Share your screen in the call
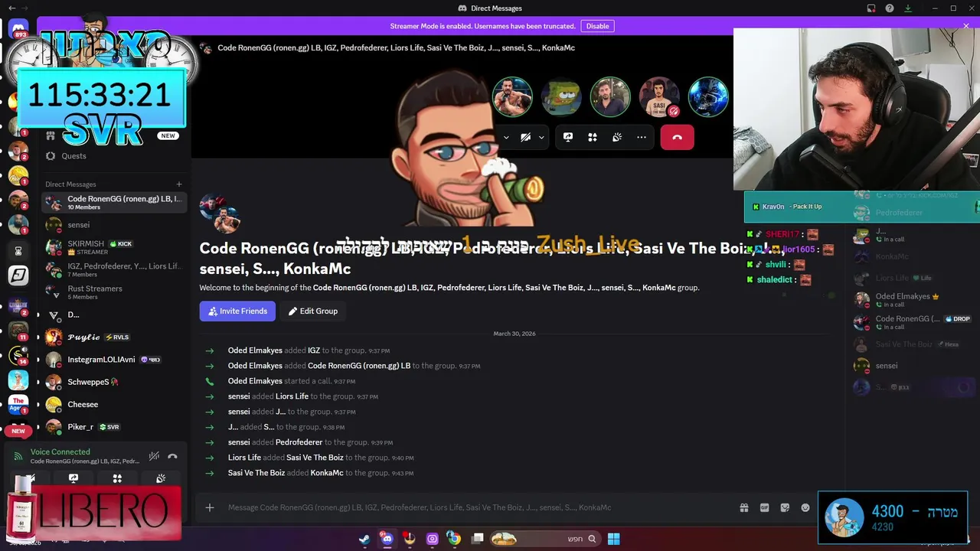 [568, 137]
